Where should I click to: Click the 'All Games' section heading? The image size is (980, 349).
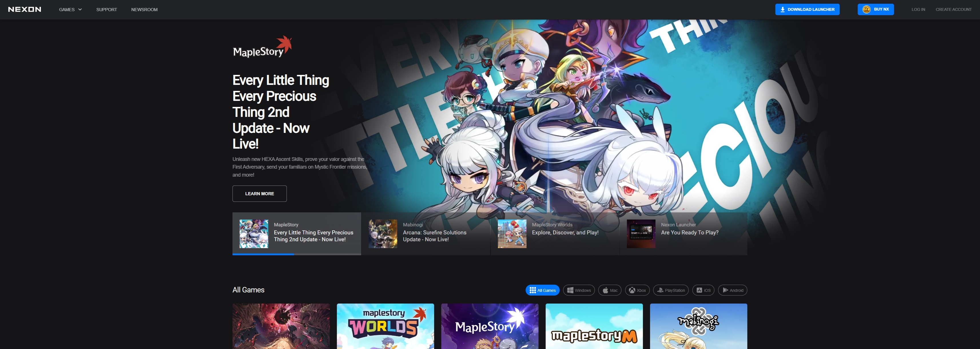coord(249,290)
